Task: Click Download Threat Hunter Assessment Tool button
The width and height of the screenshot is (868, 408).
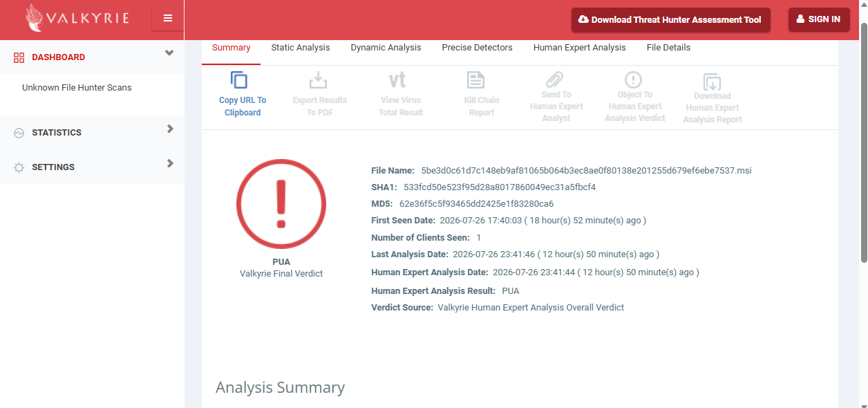Action: click(x=670, y=20)
